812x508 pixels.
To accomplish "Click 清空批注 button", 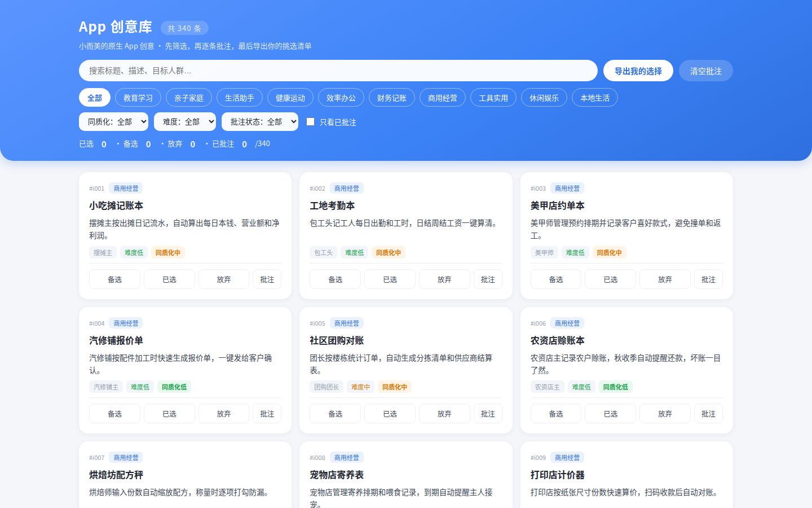I will pyautogui.click(x=706, y=71).
